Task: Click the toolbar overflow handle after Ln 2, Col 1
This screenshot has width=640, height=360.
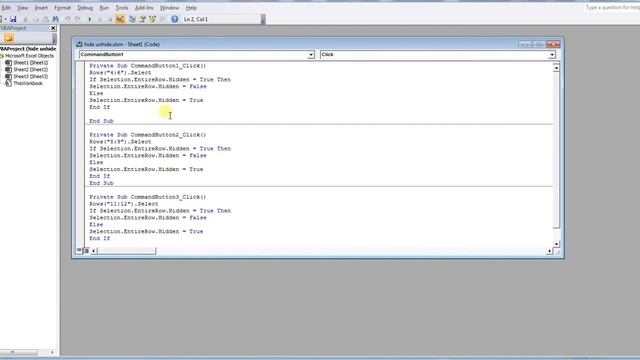Action: [x=263, y=19]
